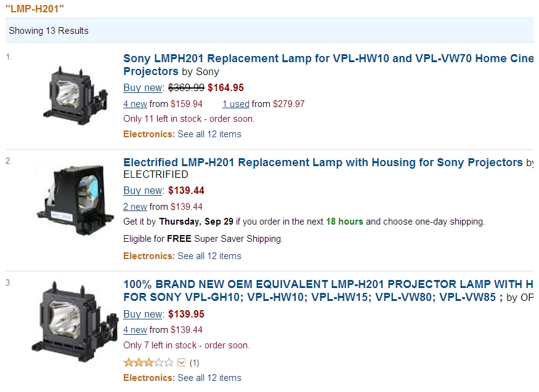Open the (1) customer review count link
This screenshot has width=539, height=392.
coord(194,363)
